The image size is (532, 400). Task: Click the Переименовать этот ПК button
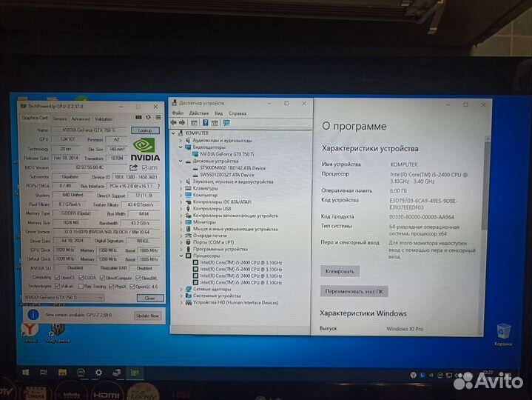(x=354, y=291)
